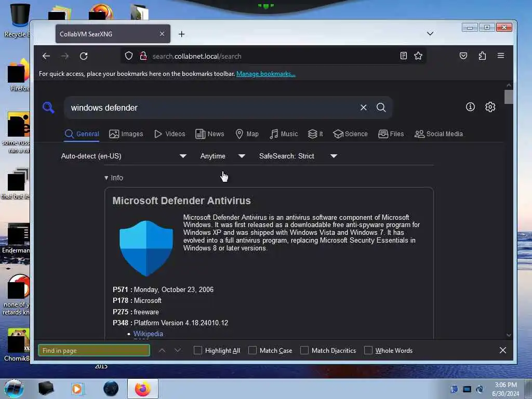Click the SearXNG magnifier logo
The image size is (532, 399).
click(48, 108)
